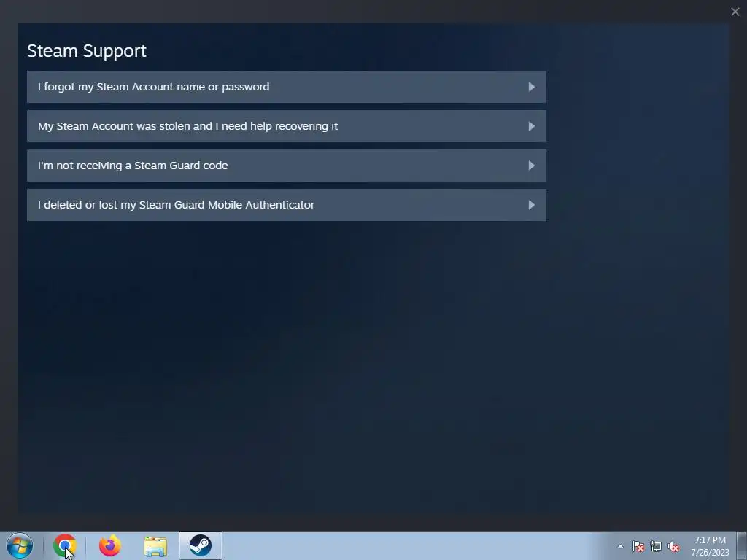The width and height of the screenshot is (747, 560).
Task: Open the taskbar clock and date
Action: pyautogui.click(x=710, y=546)
